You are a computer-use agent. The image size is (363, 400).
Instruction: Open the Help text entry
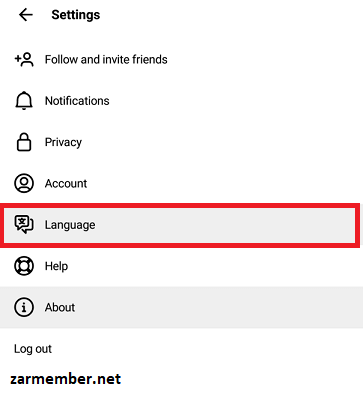56,266
